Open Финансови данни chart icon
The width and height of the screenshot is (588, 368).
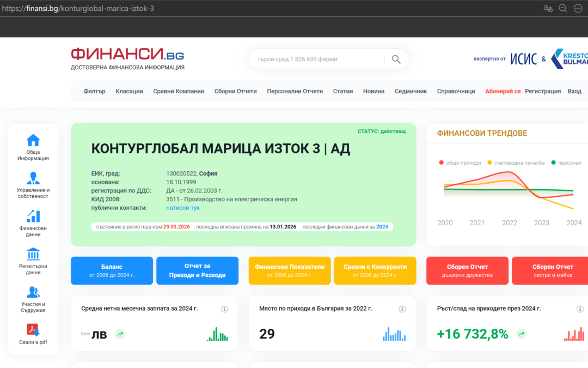33,216
